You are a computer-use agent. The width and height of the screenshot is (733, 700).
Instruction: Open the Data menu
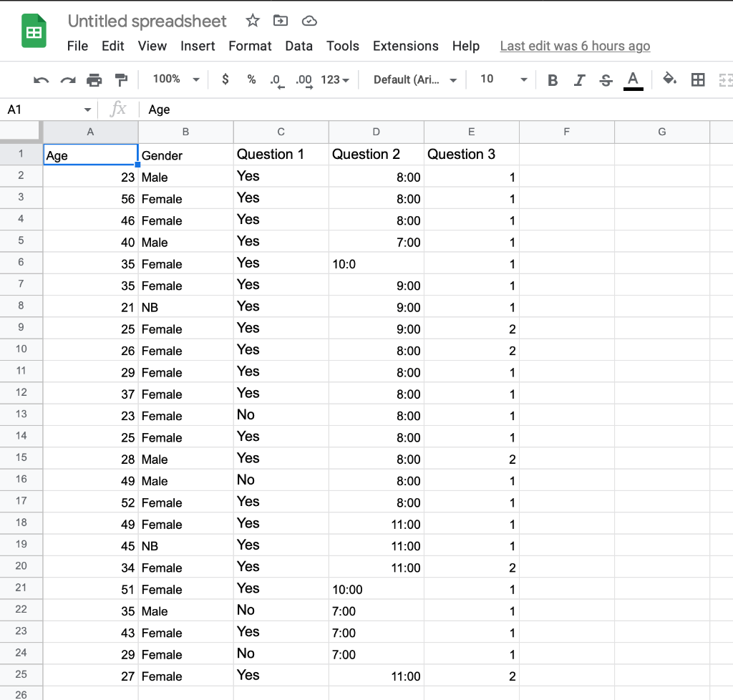(x=298, y=46)
